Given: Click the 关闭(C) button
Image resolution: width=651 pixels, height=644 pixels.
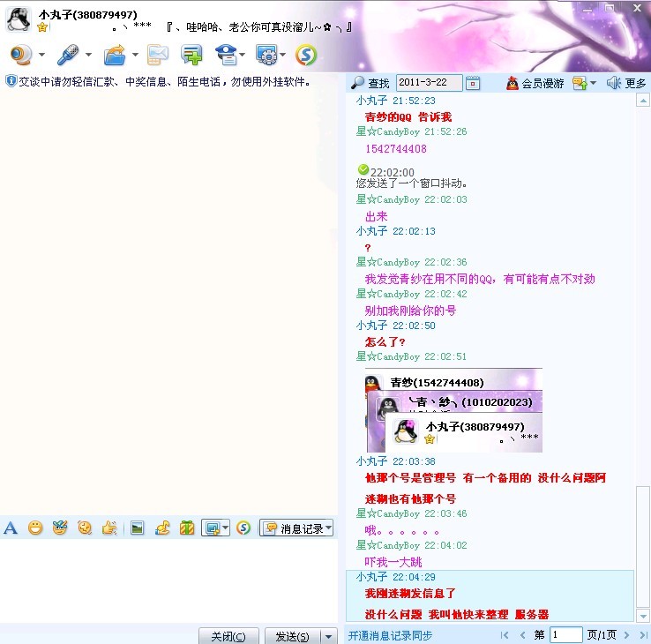Looking at the screenshot, I should click(x=228, y=636).
